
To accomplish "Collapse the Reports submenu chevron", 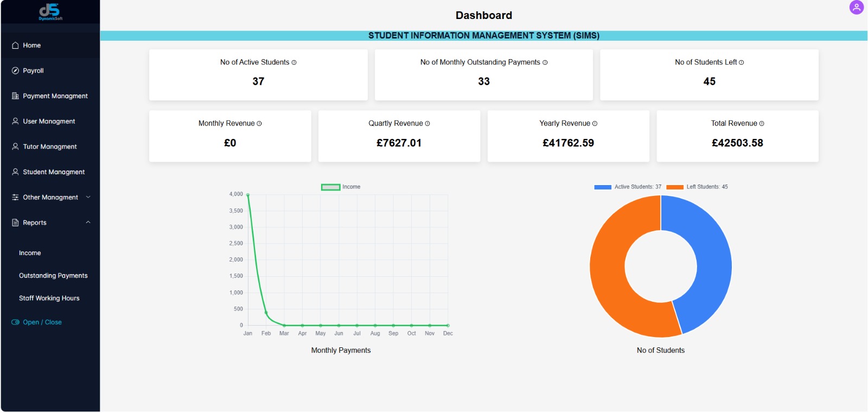I will (x=88, y=223).
